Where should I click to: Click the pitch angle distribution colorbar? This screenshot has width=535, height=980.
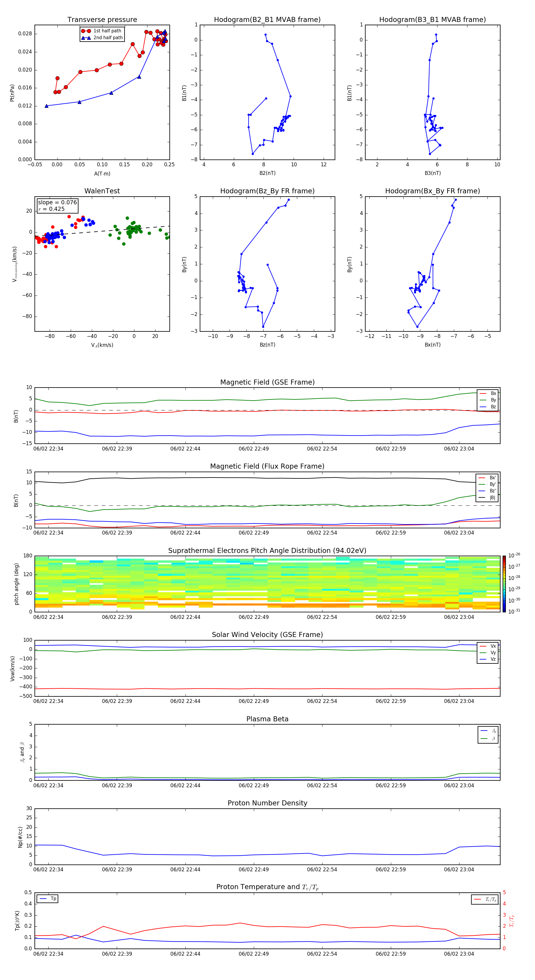pos(504,584)
